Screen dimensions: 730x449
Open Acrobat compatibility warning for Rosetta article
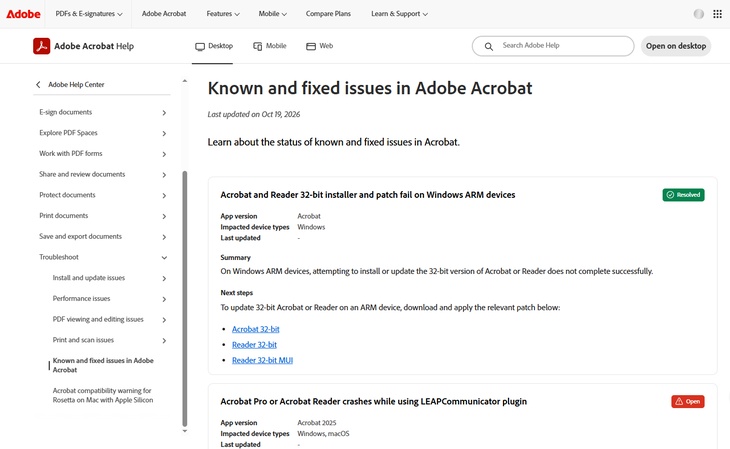[102, 395]
